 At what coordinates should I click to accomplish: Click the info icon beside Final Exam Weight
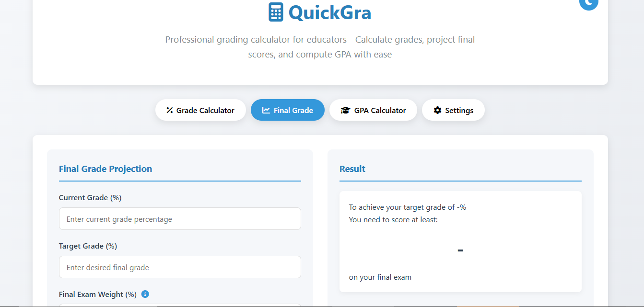[145, 294]
